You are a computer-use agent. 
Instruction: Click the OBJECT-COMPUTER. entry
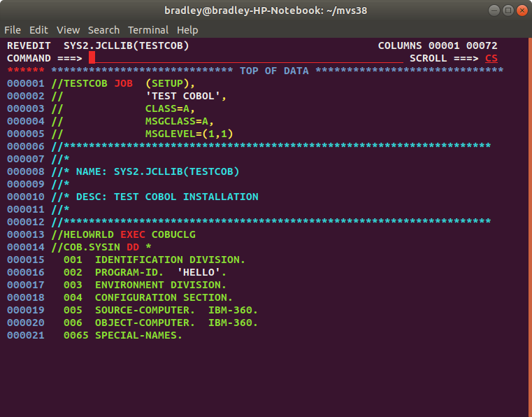[145, 323]
